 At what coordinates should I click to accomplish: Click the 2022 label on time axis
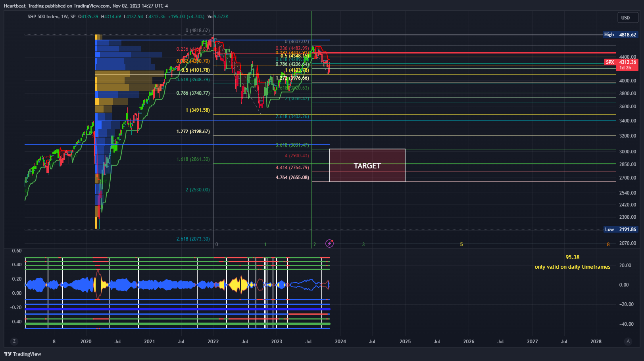click(213, 342)
